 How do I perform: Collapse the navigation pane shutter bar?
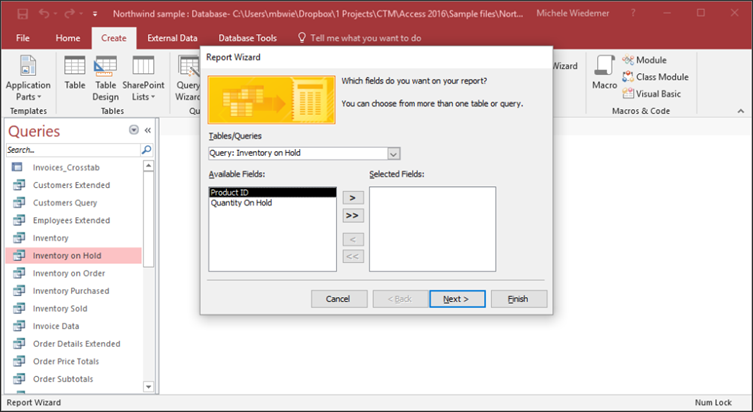pos(148,130)
